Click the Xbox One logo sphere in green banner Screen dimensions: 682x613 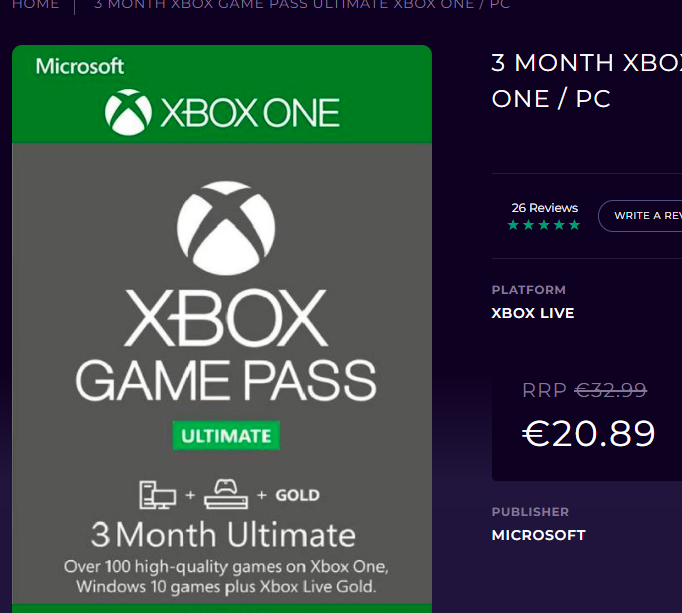tap(128, 112)
